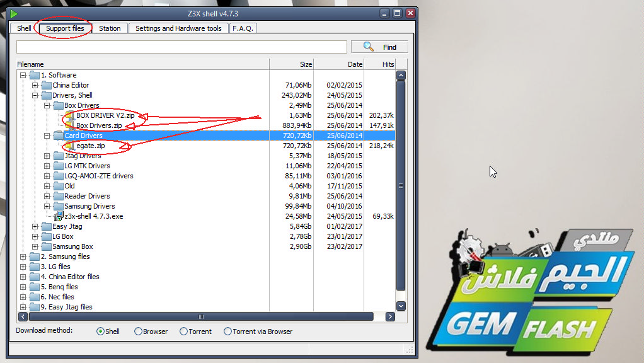Click the Box Drivers folder icon
Viewport: 644px width, 363px height.
[x=59, y=105]
